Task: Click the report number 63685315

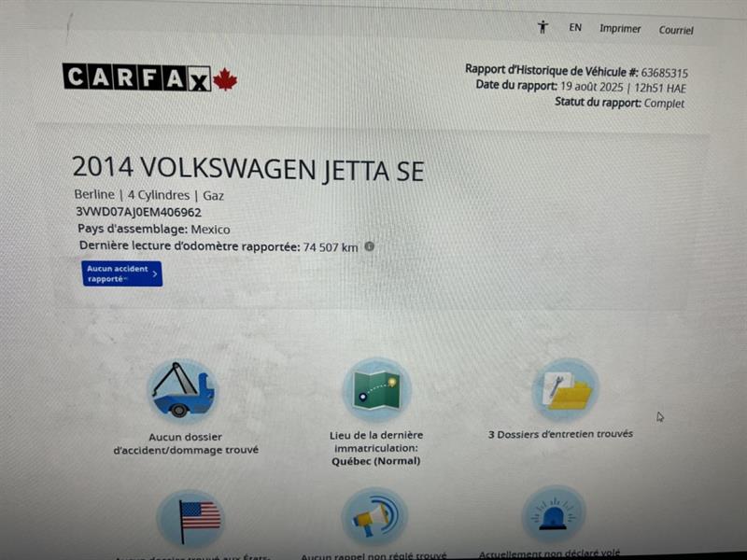Action: tap(664, 73)
